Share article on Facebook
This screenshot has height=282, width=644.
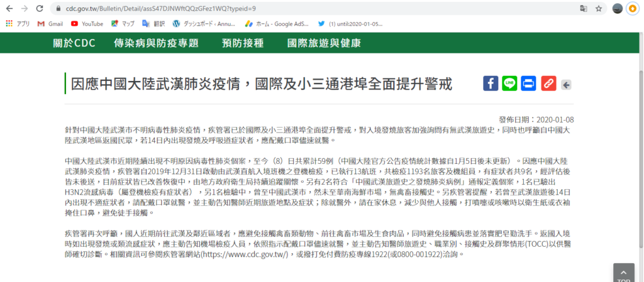(x=491, y=84)
